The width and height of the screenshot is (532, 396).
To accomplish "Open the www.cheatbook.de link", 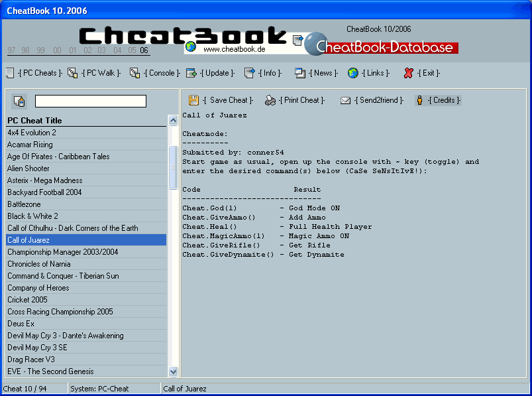I will click(234, 49).
